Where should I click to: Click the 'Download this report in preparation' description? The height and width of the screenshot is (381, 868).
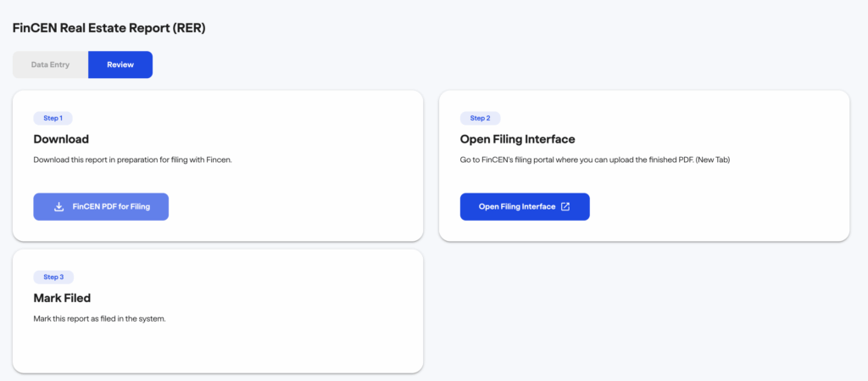(132, 160)
